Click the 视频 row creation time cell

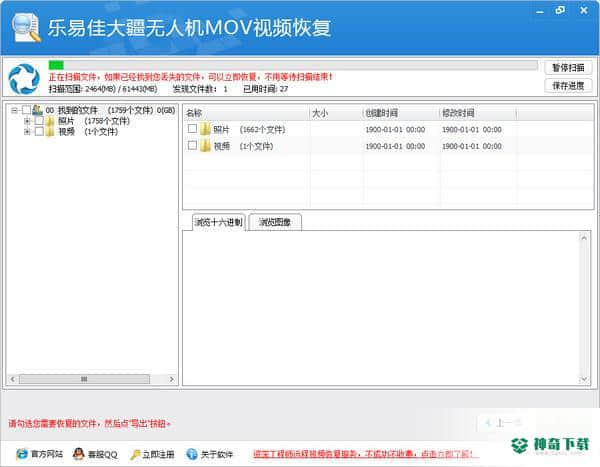click(395, 146)
